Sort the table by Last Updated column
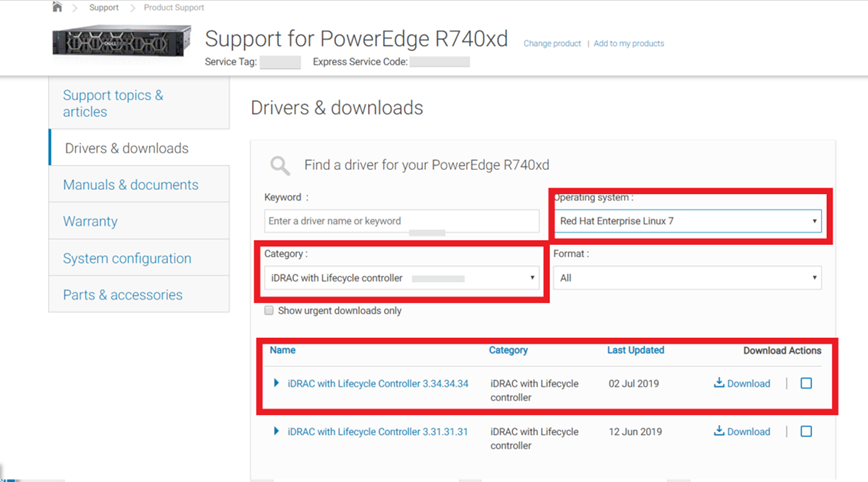The image size is (868, 482). pyautogui.click(x=636, y=350)
